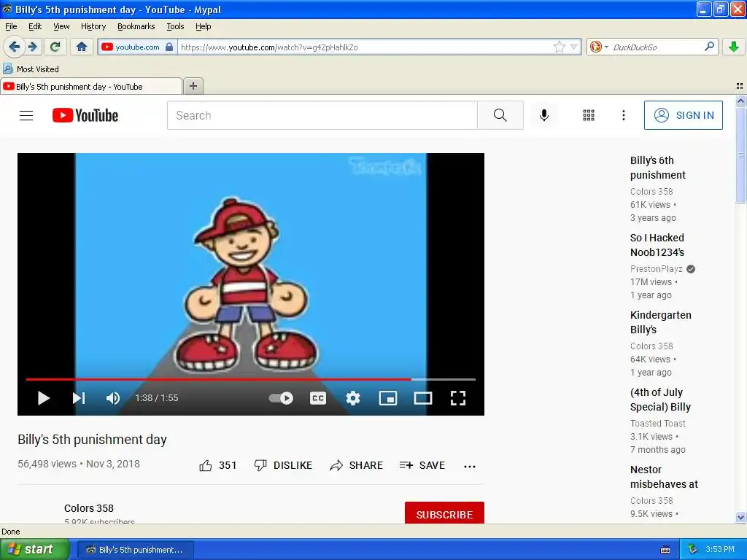Click the DISLIKE button
This screenshot has height=560, width=747.
[x=283, y=465]
